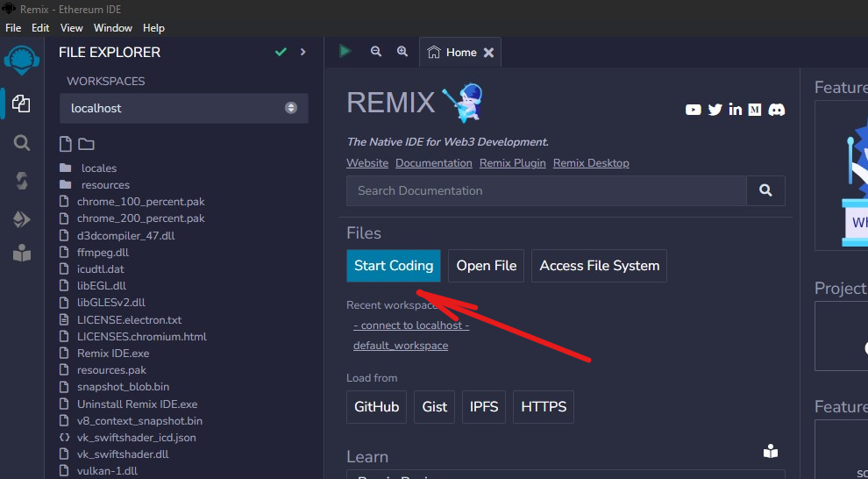Open the Search in files sidebar icon
Screen dimensions: 868x479
[22, 142]
